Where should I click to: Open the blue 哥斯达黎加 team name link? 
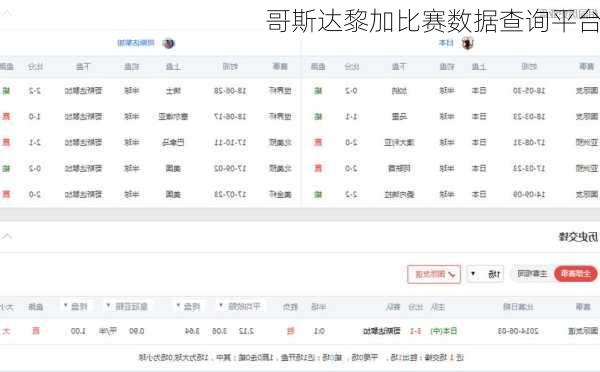136,43
